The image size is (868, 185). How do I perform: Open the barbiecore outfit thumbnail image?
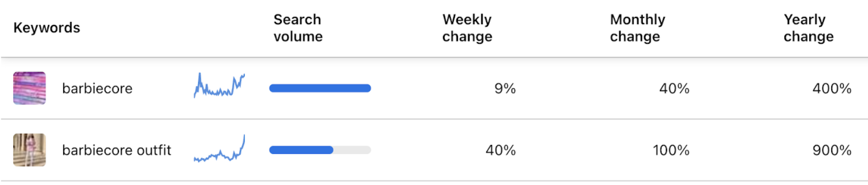coord(29,150)
